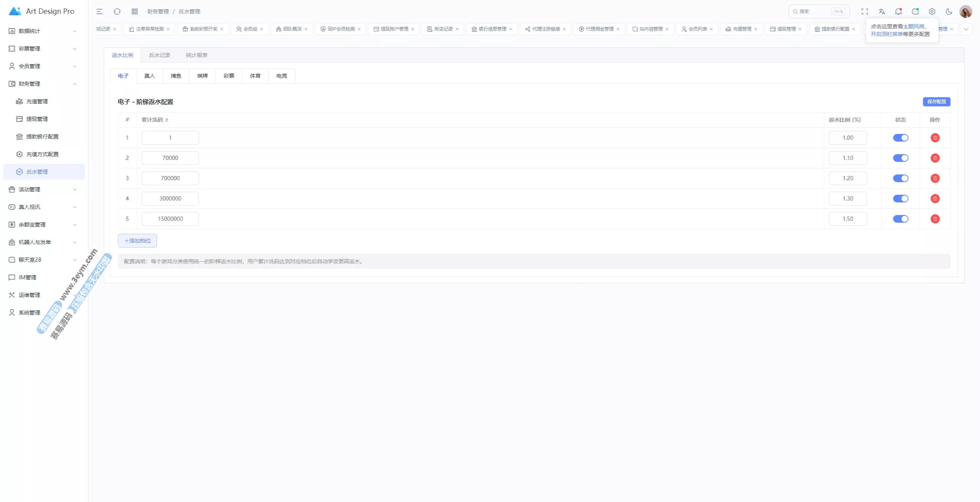Turn off status for 15000000 tier
Viewport: 980px width, 502px height.
click(x=900, y=219)
